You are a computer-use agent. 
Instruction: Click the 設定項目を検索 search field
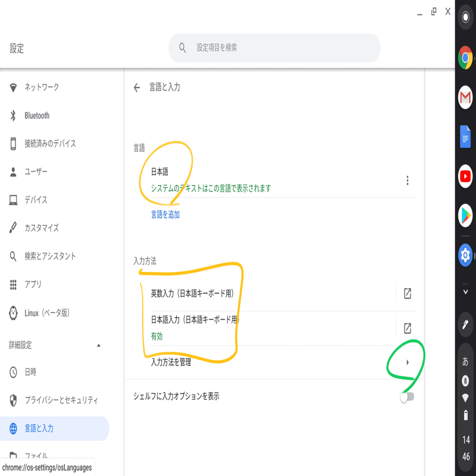274,48
